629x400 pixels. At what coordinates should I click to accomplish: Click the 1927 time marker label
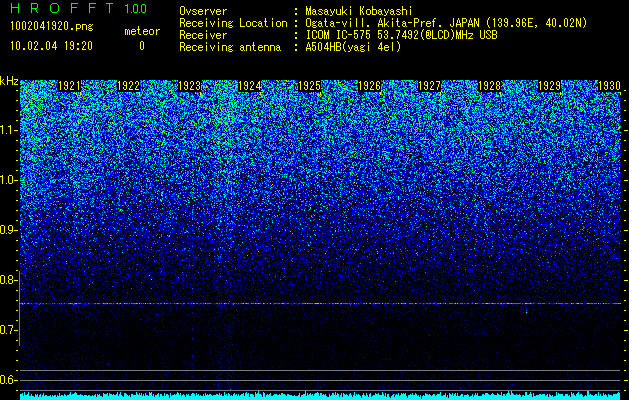click(x=430, y=86)
